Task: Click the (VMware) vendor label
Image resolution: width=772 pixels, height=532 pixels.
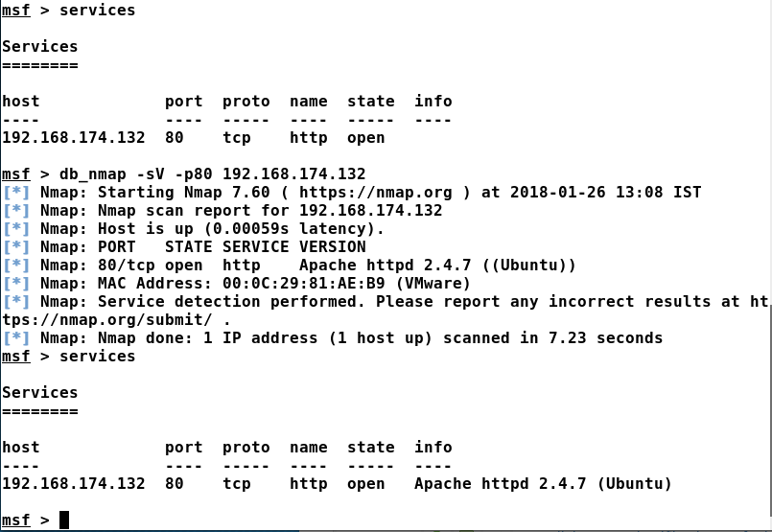Action: coord(433,283)
